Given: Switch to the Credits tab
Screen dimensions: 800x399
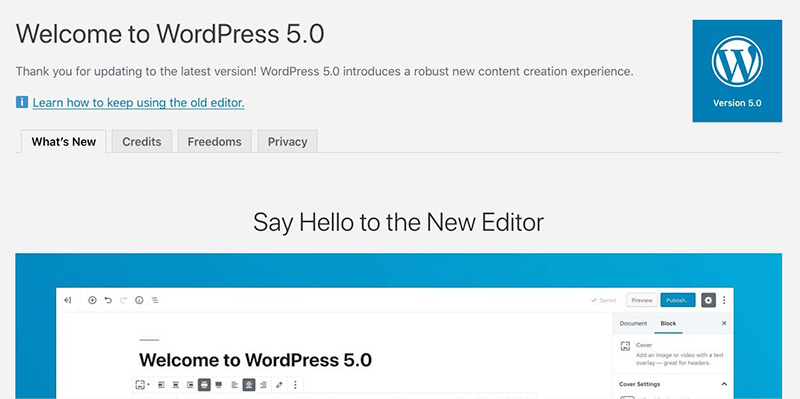Looking at the screenshot, I should click(x=142, y=141).
